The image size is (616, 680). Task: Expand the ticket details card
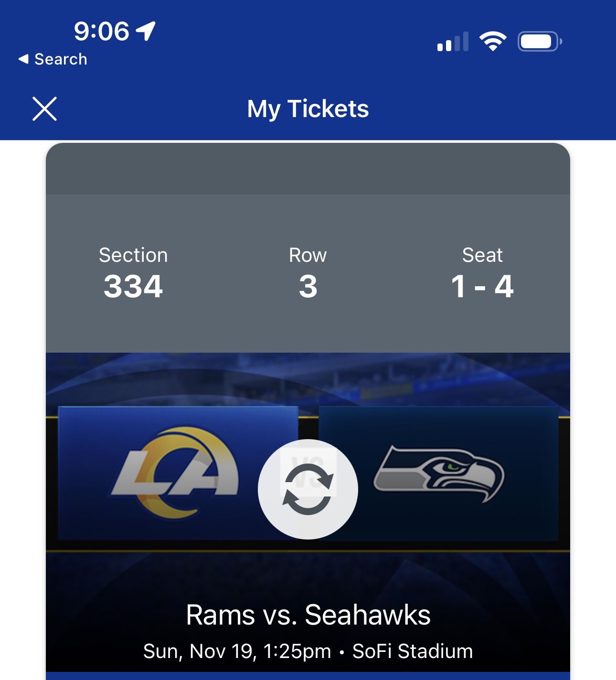point(308,167)
